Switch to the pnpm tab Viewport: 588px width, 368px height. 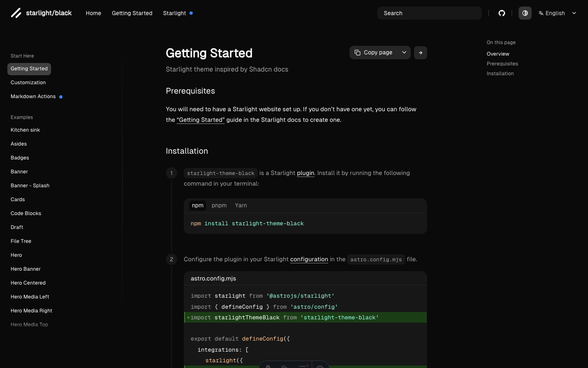tap(219, 205)
